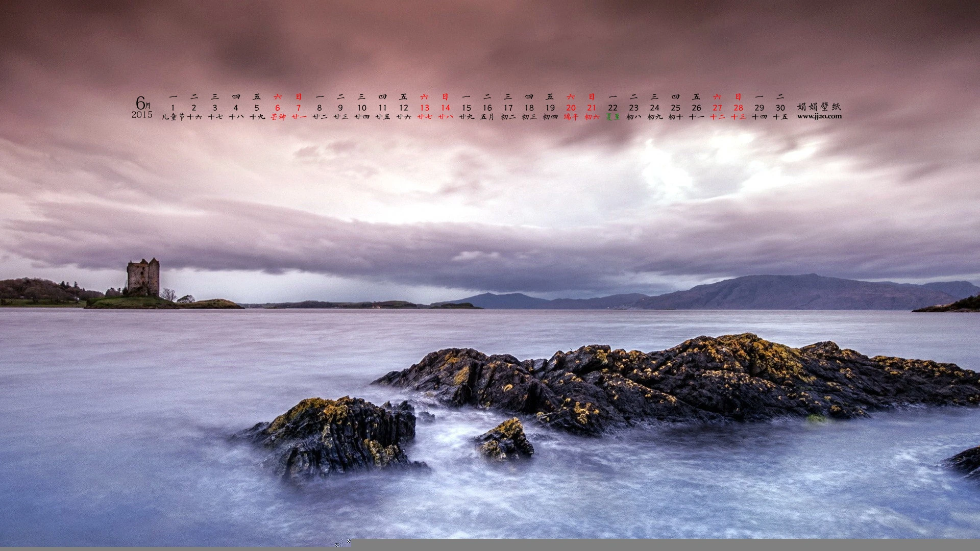Viewport: 980px width, 551px height.
Task: Click date 22 with green 夏至 label
Action: coord(613,108)
